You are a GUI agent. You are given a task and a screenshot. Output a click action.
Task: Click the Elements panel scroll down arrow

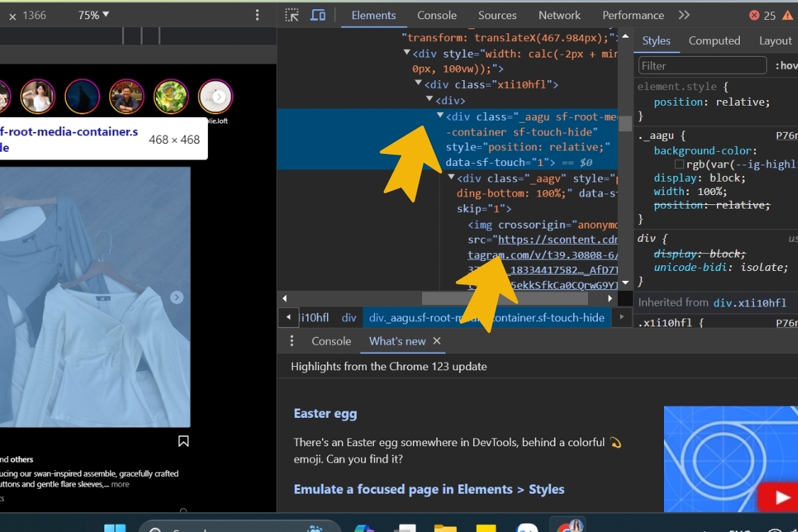coord(626,283)
